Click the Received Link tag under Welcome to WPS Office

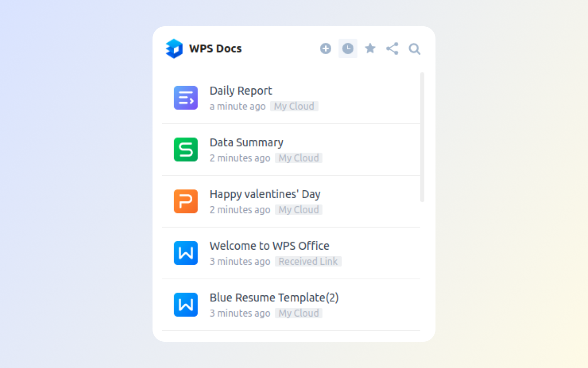click(x=308, y=261)
